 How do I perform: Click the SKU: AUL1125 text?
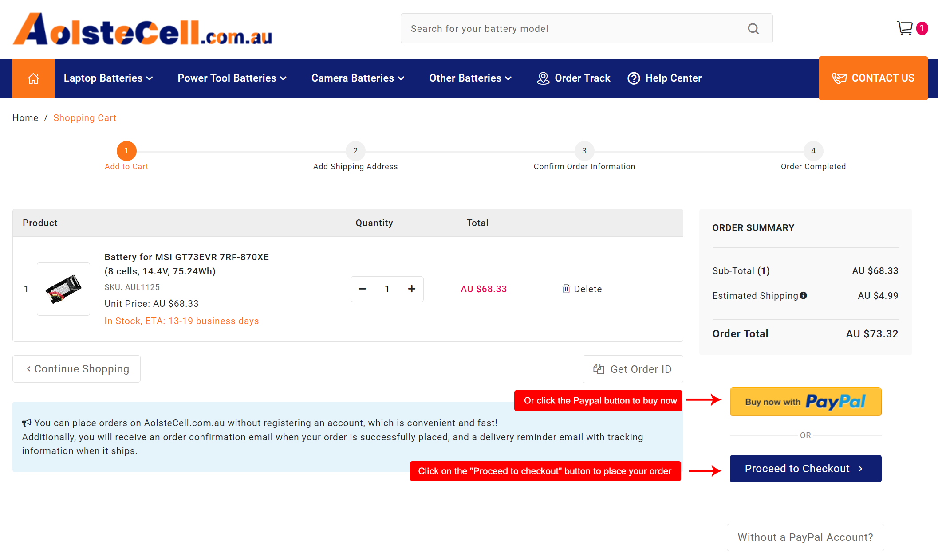coord(132,287)
